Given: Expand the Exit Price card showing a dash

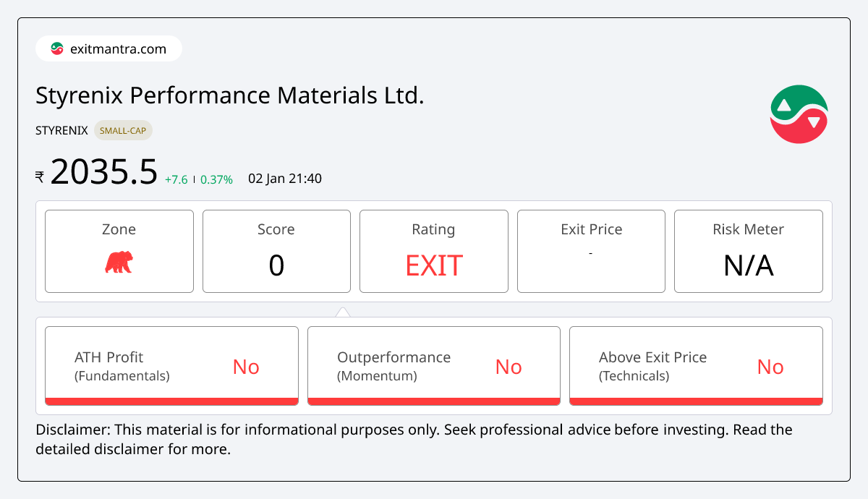Looking at the screenshot, I should tap(591, 252).
